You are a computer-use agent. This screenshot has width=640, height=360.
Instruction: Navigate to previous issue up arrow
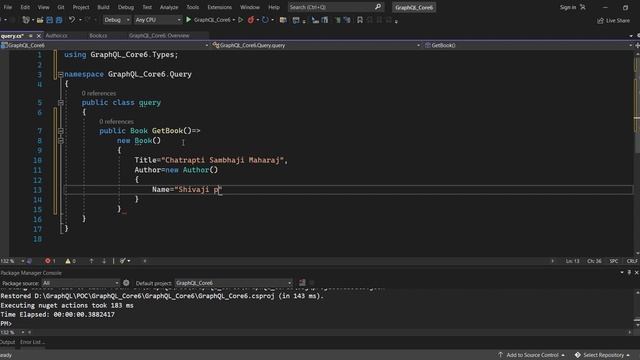[x=91, y=261]
